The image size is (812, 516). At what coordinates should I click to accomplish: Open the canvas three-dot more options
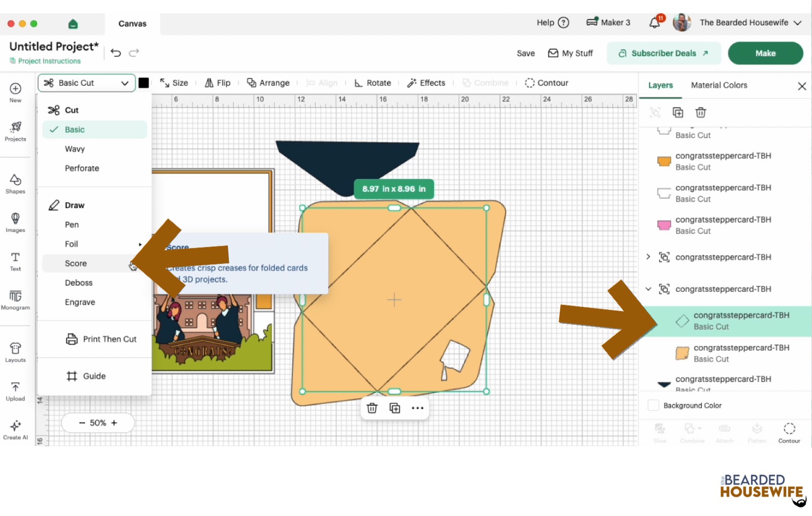tap(418, 408)
